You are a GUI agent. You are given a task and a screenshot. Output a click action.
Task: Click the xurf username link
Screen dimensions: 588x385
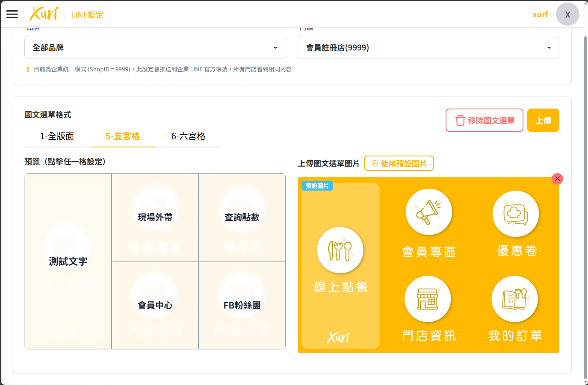click(x=540, y=14)
